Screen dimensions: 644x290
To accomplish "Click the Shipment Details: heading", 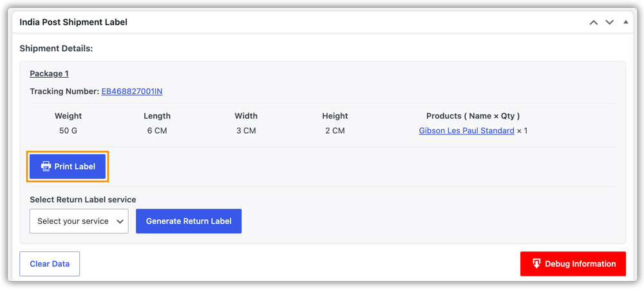I will pos(57,49).
